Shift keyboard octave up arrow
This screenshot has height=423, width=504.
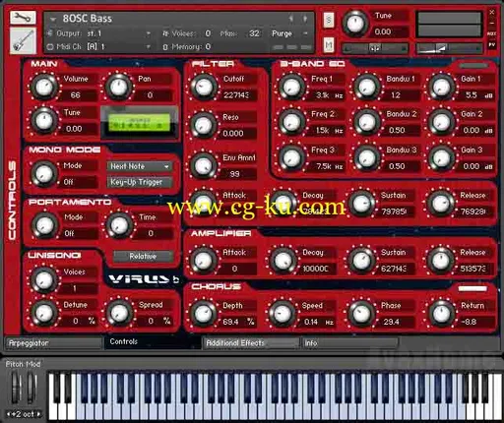[x=39, y=414]
